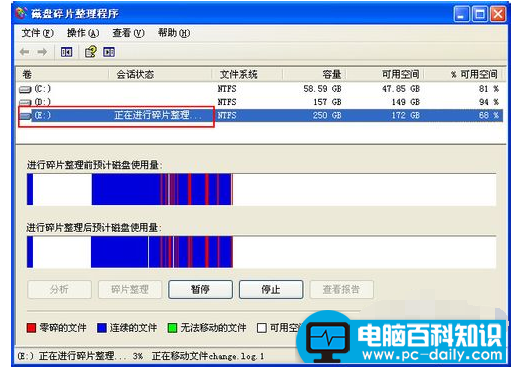Click the Disk Defragmenter title bar icon
This screenshot has height=368, width=511.
pyautogui.click(x=21, y=13)
